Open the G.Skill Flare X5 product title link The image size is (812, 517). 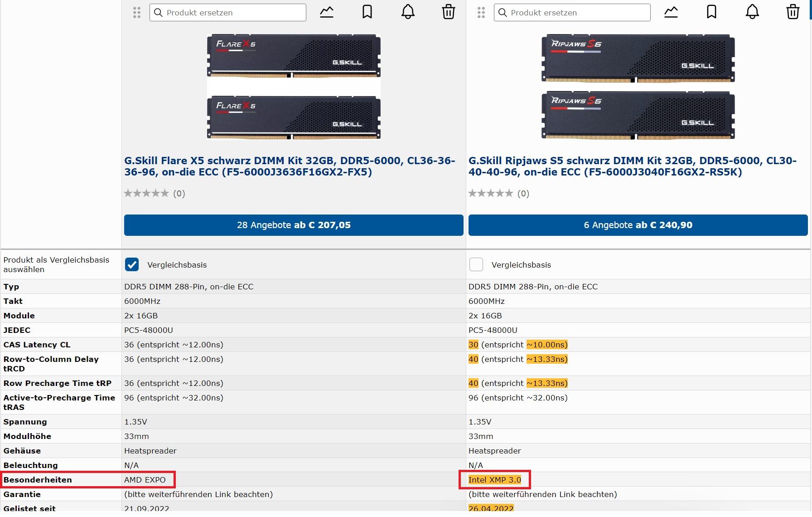tap(290, 166)
